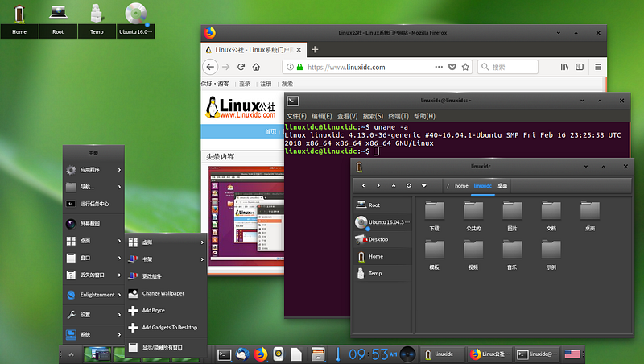
Task: Select 显示/隐藏所有窗口 to toggle windows
Action: pyautogui.click(x=163, y=347)
